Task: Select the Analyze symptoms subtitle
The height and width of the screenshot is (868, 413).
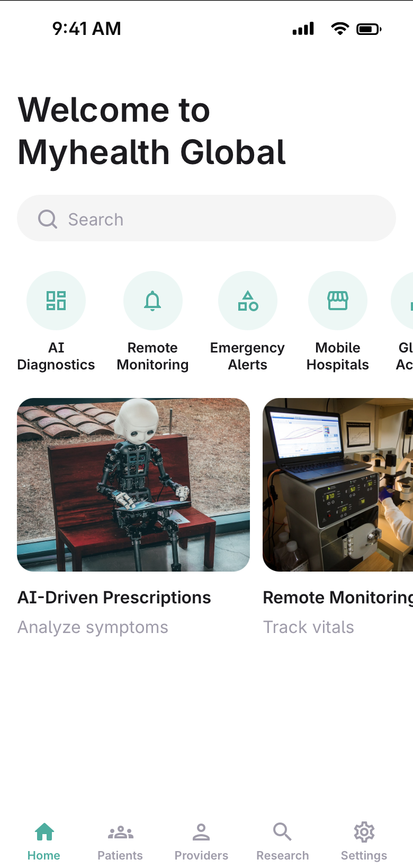Action: (x=93, y=627)
